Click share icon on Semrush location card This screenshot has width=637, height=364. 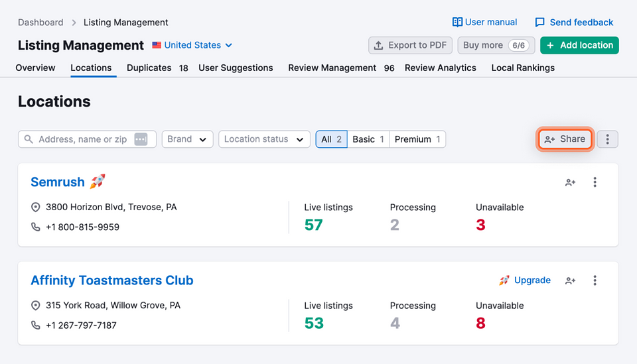(x=570, y=182)
